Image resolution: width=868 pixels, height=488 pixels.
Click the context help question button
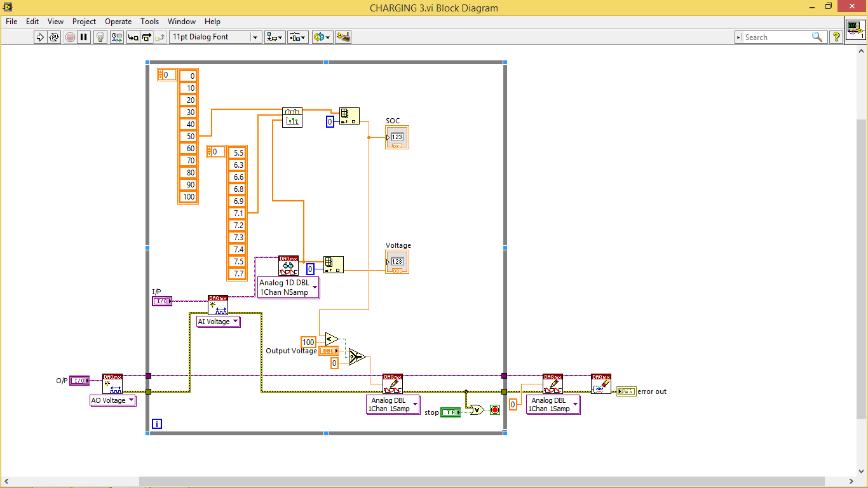point(836,37)
